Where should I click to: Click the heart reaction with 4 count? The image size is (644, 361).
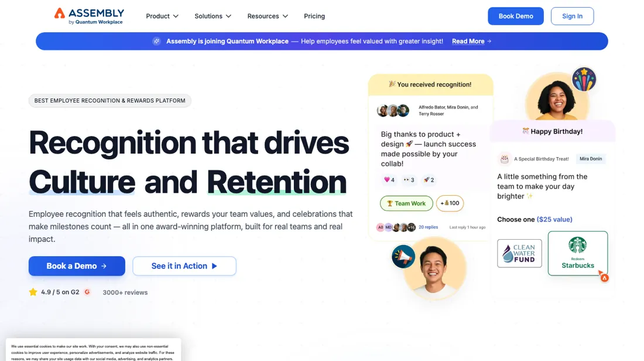(389, 180)
